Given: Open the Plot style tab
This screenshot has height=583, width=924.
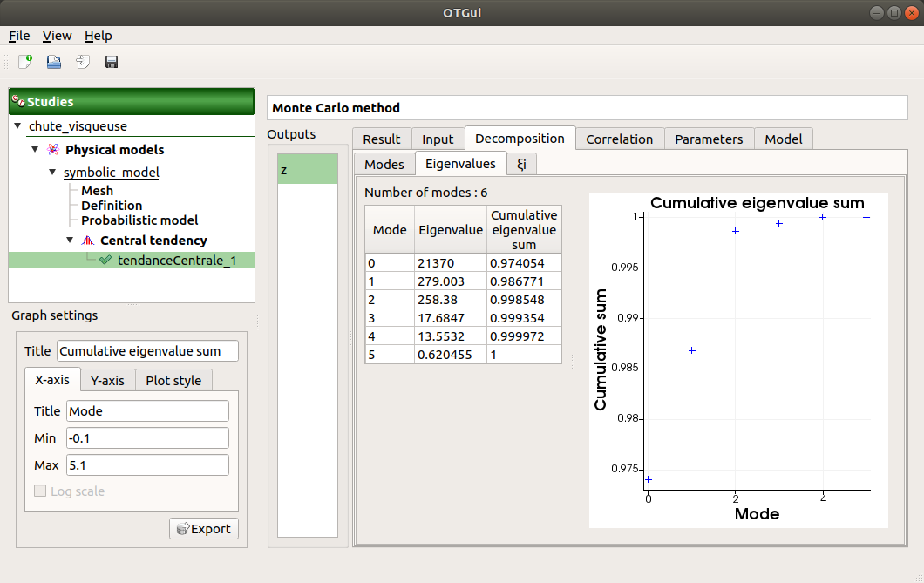Looking at the screenshot, I should click(173, 380).
